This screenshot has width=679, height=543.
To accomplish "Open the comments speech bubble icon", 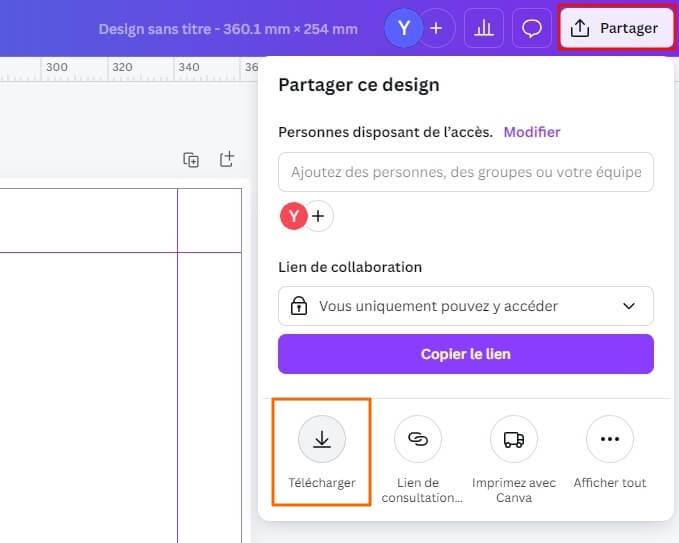I will 531,29.
